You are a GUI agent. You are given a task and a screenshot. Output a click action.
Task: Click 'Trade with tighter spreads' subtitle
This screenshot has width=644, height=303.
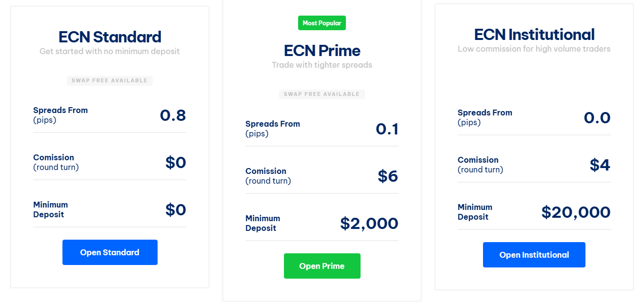[x=322, y=65]
